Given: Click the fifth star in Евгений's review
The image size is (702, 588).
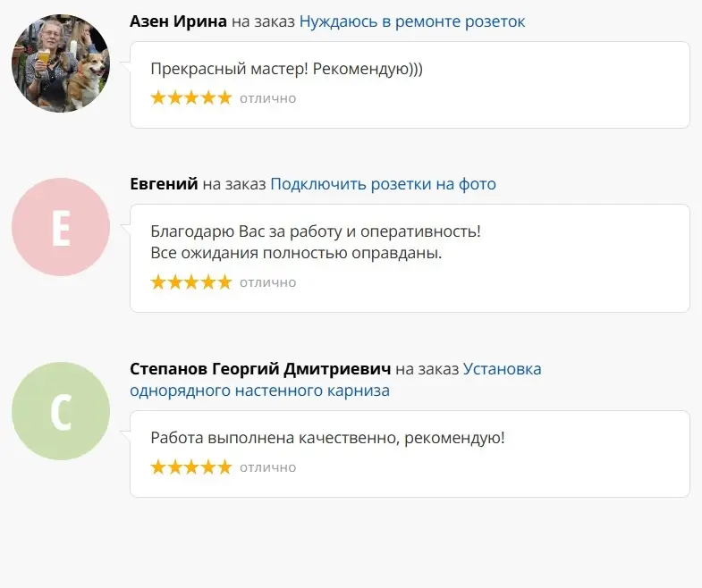Looking at the screenshot, I should [x=224, y=282].
